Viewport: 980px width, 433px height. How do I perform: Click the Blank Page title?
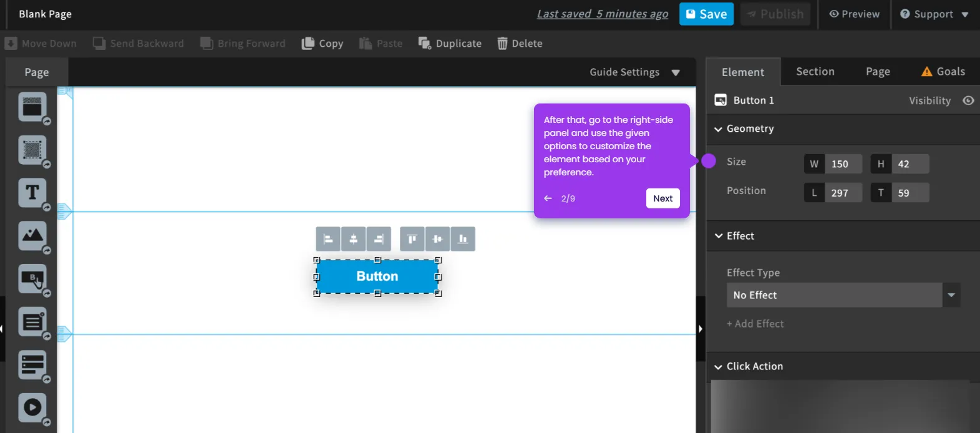click(x=45, y=14)
